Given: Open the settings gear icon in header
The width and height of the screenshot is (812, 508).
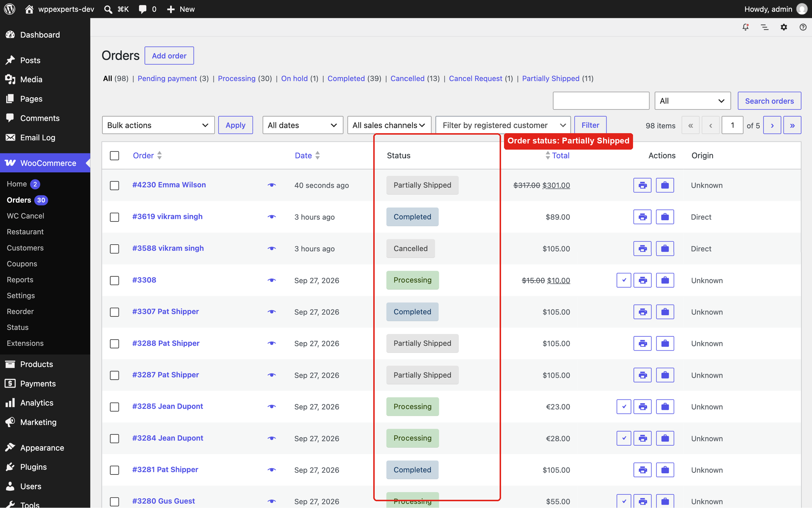Looking at the screenshot, I should (784, 27).
